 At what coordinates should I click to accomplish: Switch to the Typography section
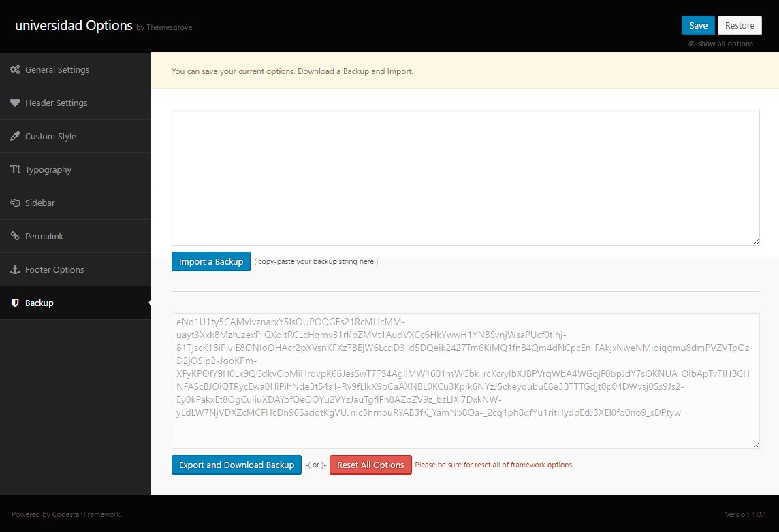click(48, 170)
